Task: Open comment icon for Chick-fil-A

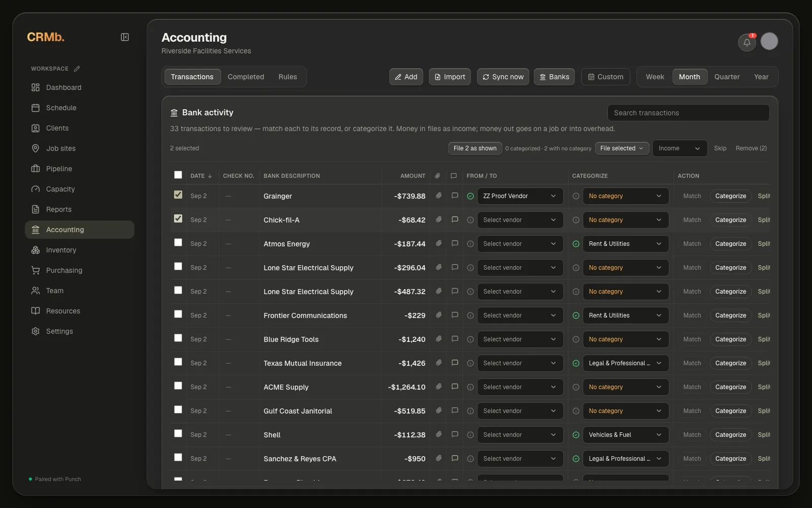Action: tap(455, 219)
